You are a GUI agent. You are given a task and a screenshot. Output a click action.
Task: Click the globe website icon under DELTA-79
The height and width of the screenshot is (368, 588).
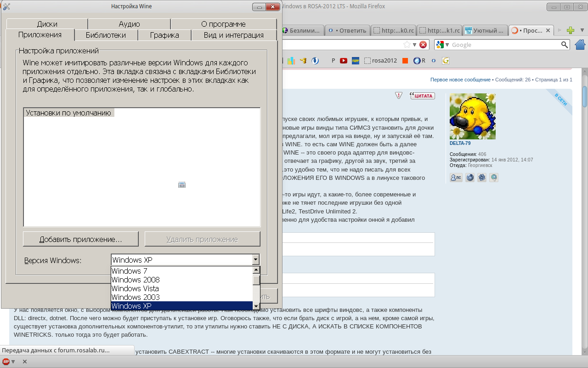point(470,178)
